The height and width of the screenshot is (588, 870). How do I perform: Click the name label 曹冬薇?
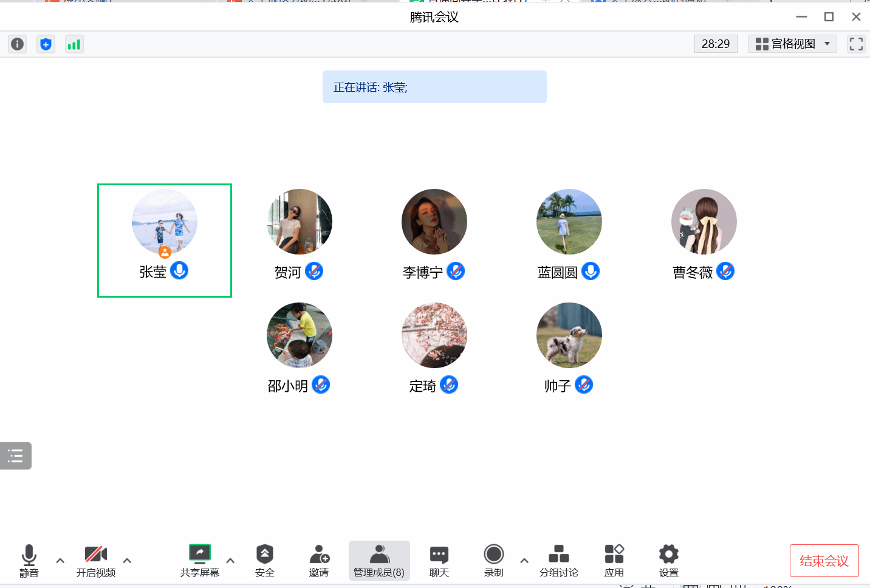click(x=693, y=273)
